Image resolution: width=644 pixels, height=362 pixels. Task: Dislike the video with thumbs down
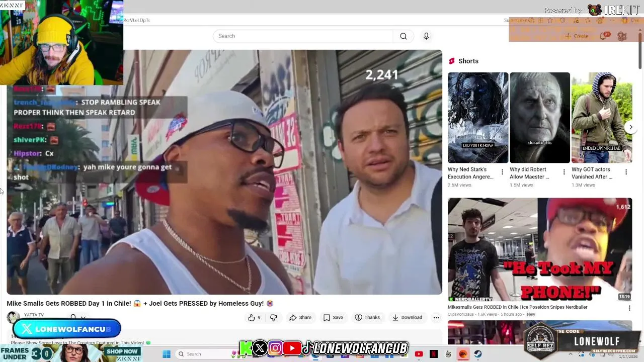(x=273, y=317)
